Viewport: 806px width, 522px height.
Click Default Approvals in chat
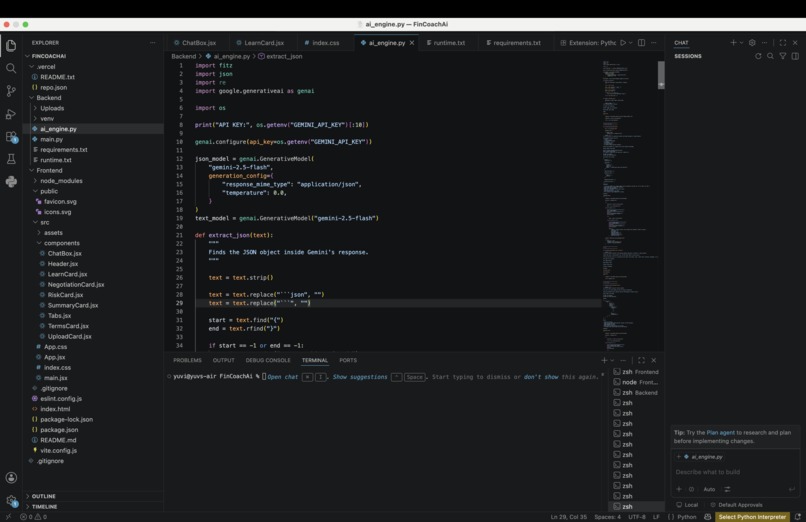736,505
